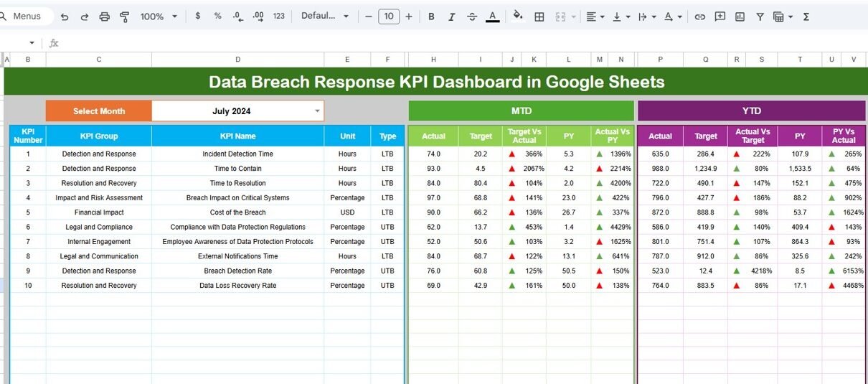Image resolution: width=868 pixels, height=384 pixels.
Task: Expand the July 2024 month dropdown
Action: click(317, 111)
